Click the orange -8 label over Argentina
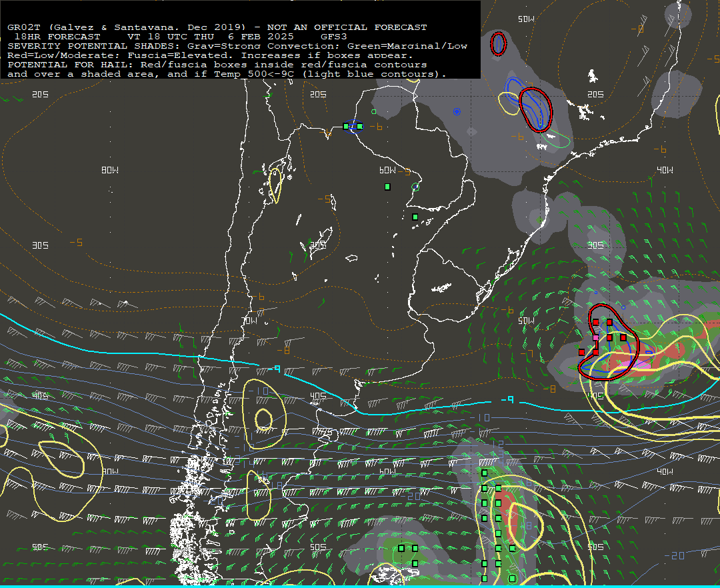The height and width of the screenshot is (588, 720). [283, 350]
